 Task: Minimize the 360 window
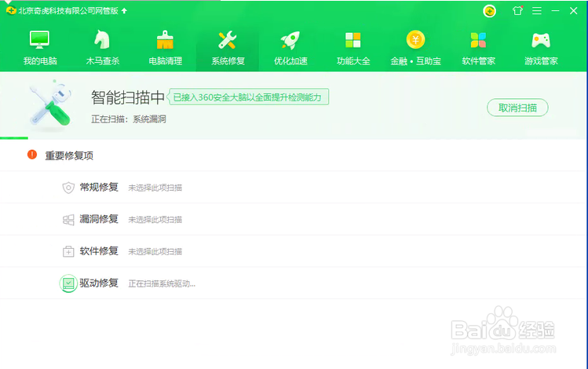click(x=555, y=11)
